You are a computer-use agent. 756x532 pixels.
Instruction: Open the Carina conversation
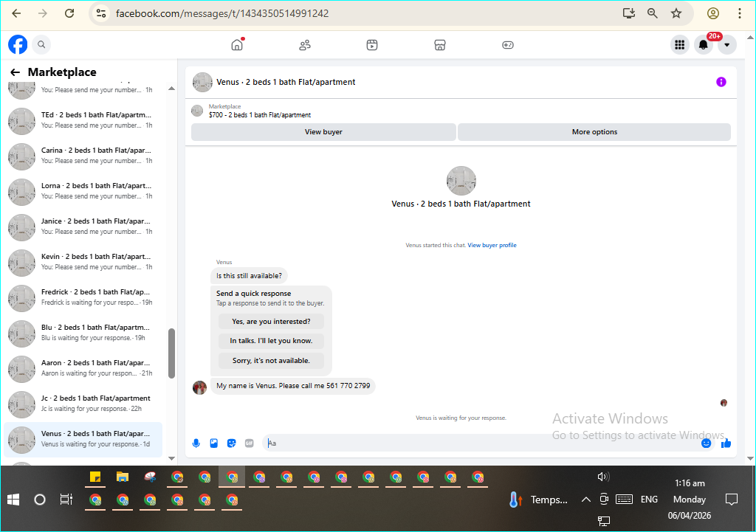click(x=83, y=156)
